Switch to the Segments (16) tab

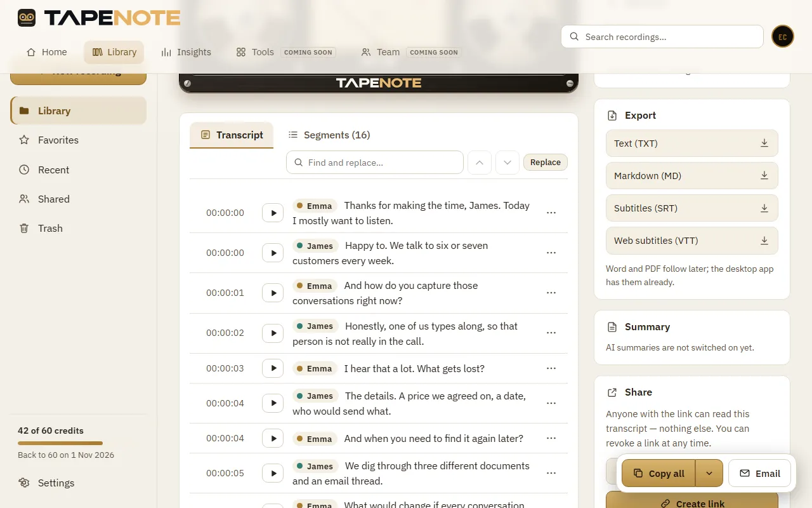[x=329, y=135]
